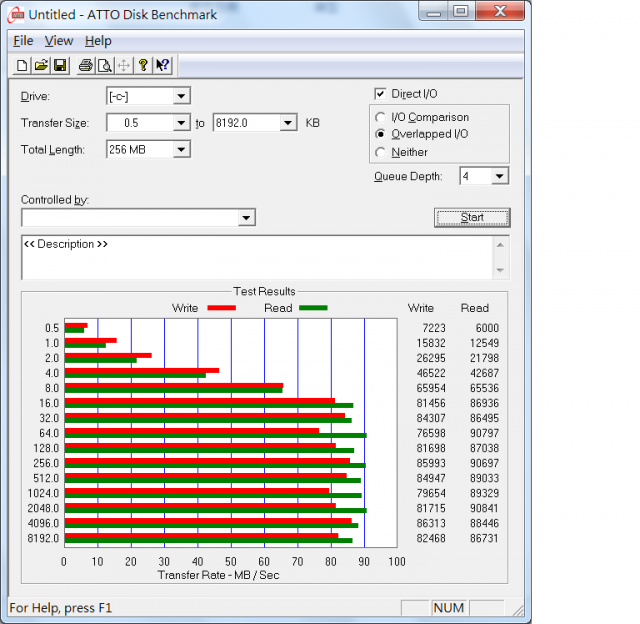Viewport: 640px width, 624px height.
Task: Click the Write value 86313
Action: [x=431, y=523]
